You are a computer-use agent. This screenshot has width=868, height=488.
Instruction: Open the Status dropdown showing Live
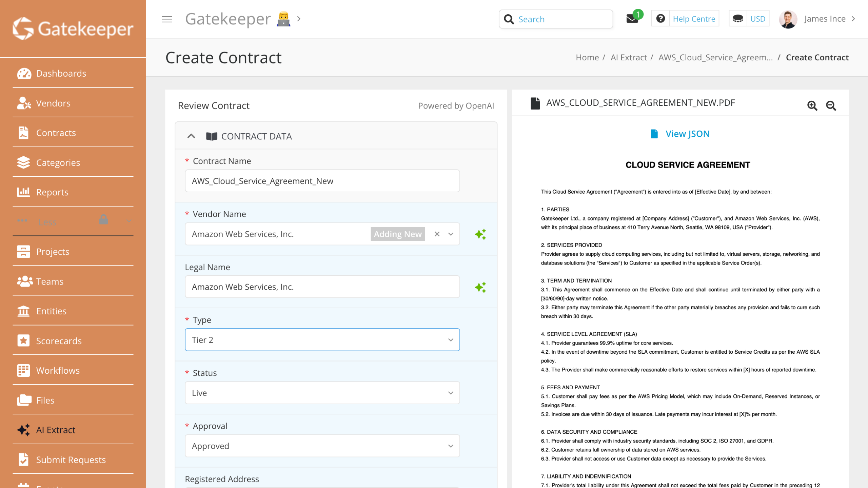[322, 393]
